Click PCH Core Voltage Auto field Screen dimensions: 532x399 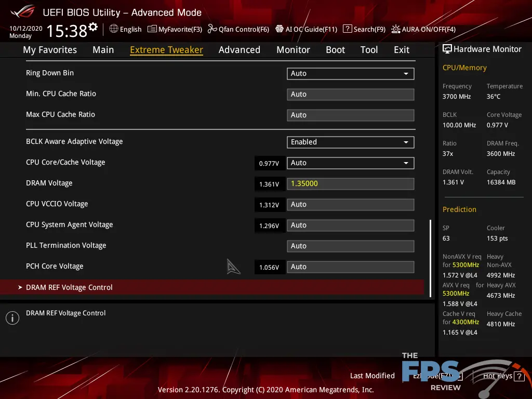[x=351, y=267]
